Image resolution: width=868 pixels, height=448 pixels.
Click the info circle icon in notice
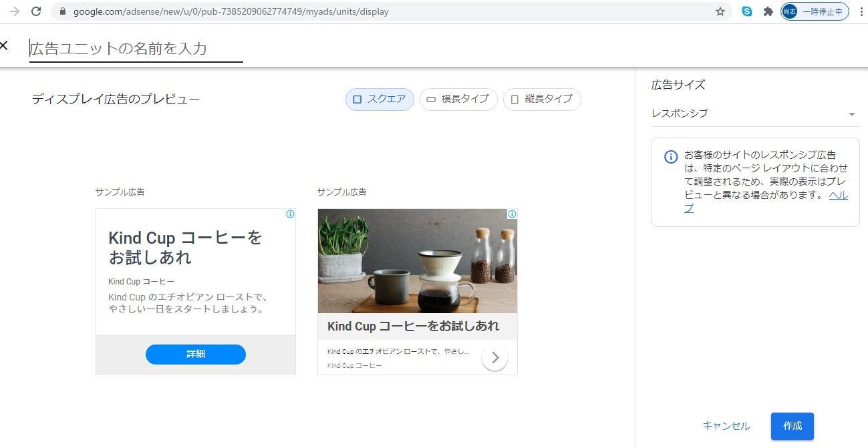click(x=671, y=157)
